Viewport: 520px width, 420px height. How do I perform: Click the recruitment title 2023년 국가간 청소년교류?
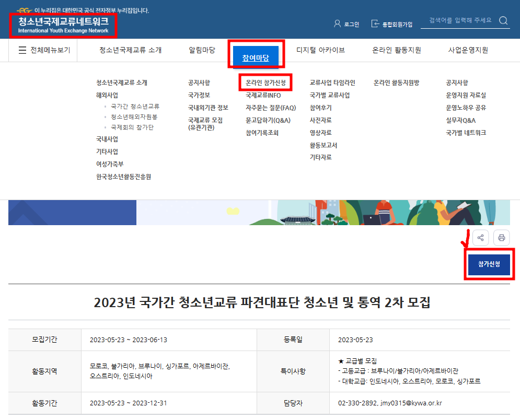click(x=262, y=302)
